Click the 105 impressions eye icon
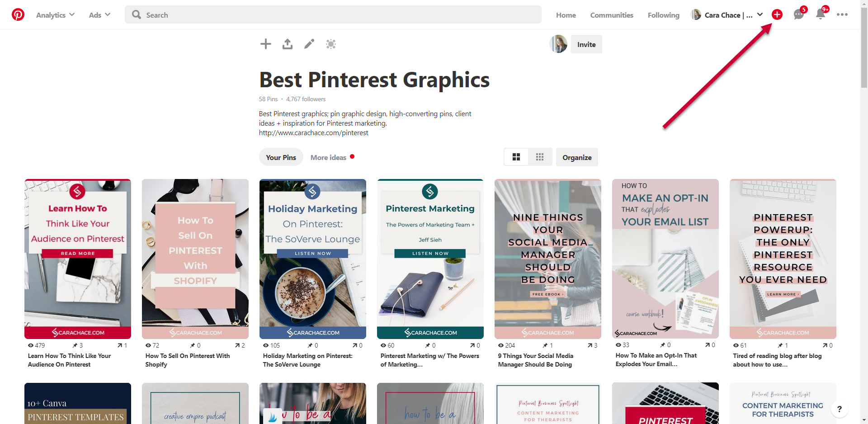 pyautogui.click(x=266, y=345)
